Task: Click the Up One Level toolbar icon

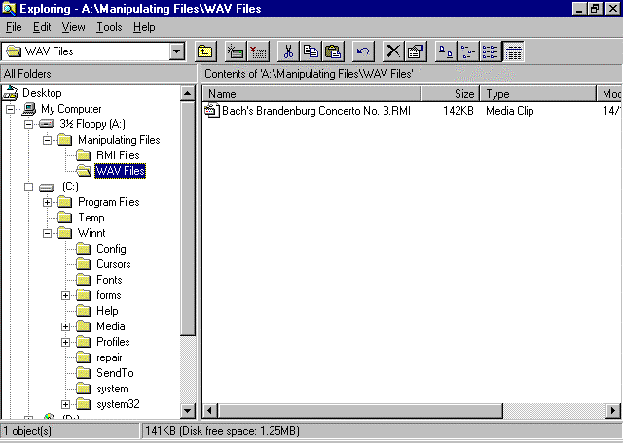Action: coord(205,51)
